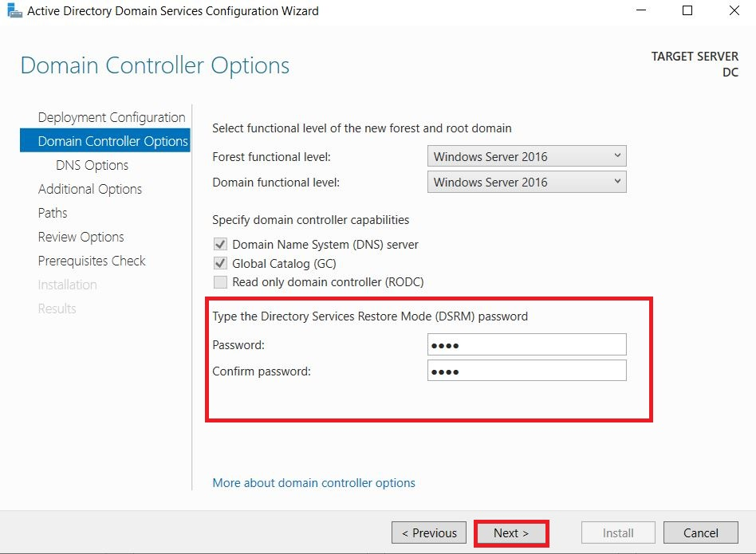Toggle Global Catalog (GC) checkbox
The height and width of the screenshot is (554, 756).
coord(220,263)
